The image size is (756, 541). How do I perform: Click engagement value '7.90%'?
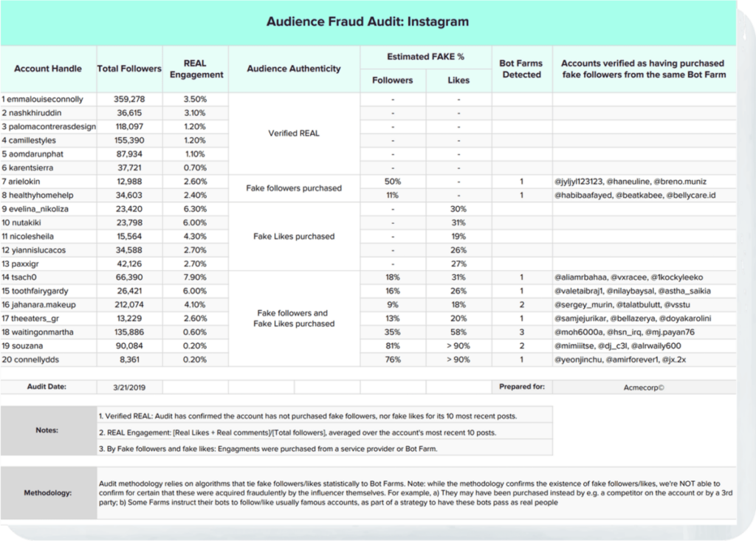pos(196,278)
